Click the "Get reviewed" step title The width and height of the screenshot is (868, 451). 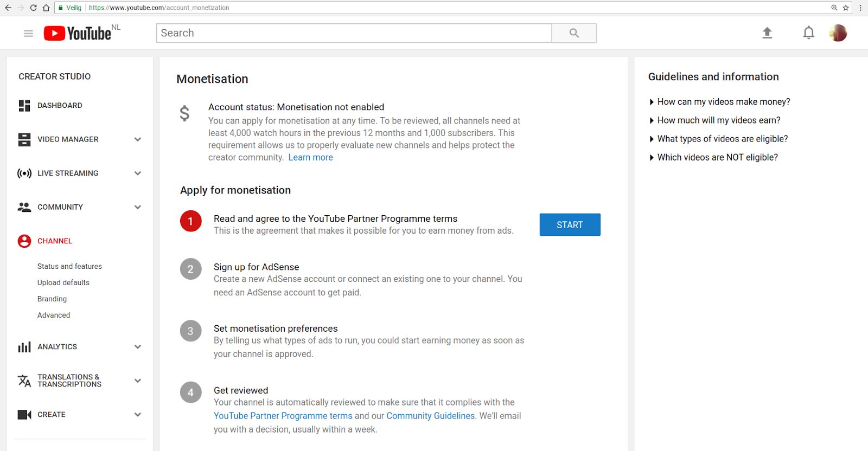click(241, 390)
